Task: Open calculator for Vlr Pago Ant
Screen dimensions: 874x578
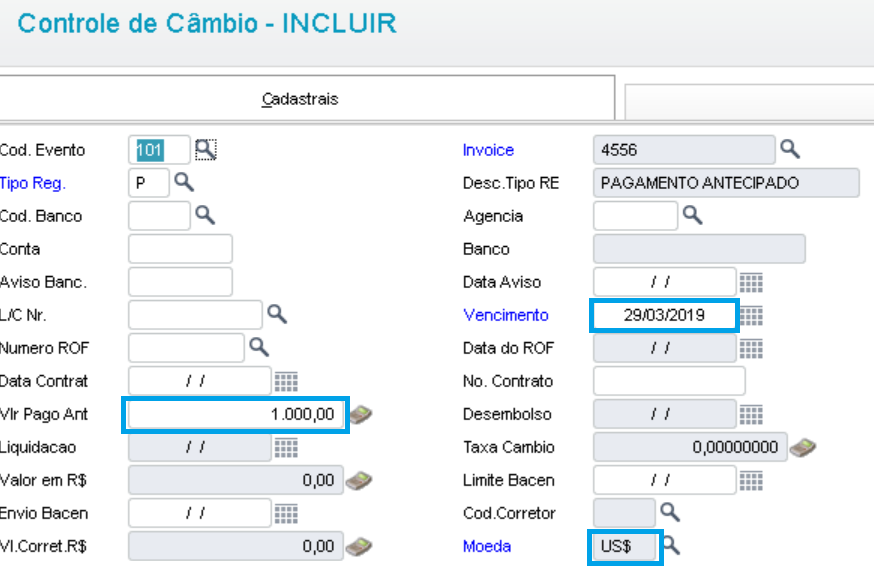Action: pyautogui.click(x=361, y=415)
